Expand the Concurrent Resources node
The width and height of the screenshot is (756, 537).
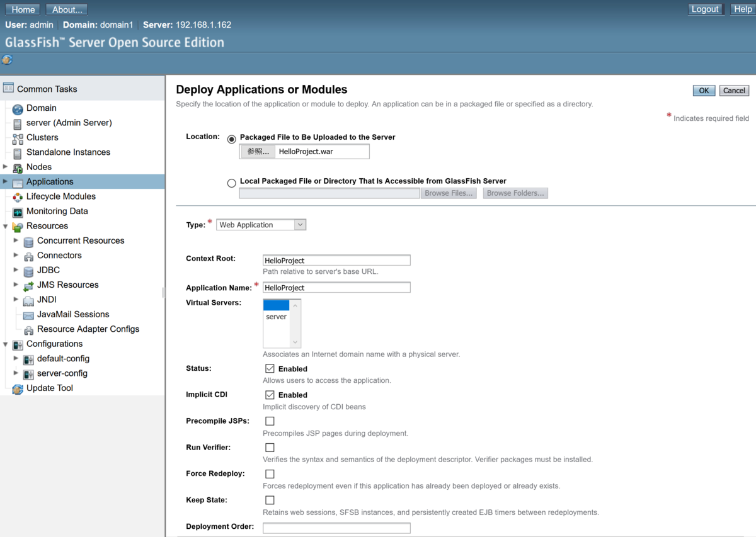[16, 240]
